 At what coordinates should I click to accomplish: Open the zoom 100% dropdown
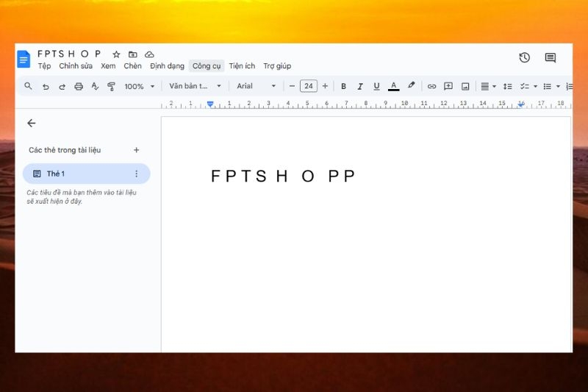click(139, 86)
